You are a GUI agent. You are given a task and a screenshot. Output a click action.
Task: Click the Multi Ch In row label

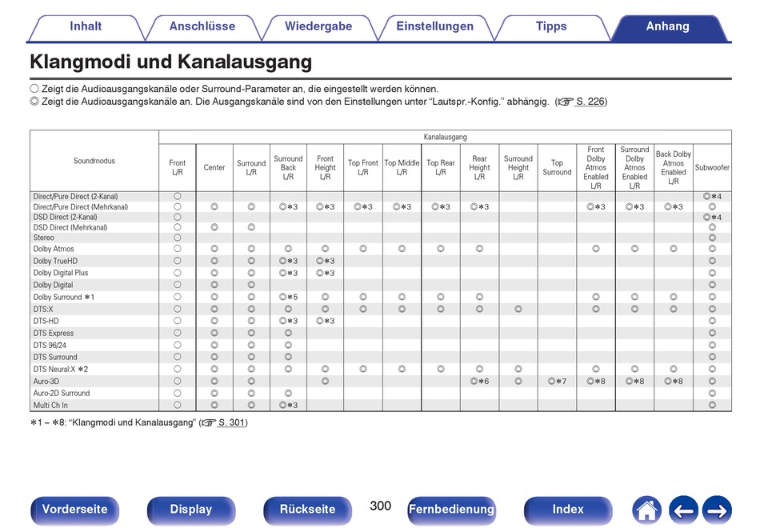[x=50, y=406]
